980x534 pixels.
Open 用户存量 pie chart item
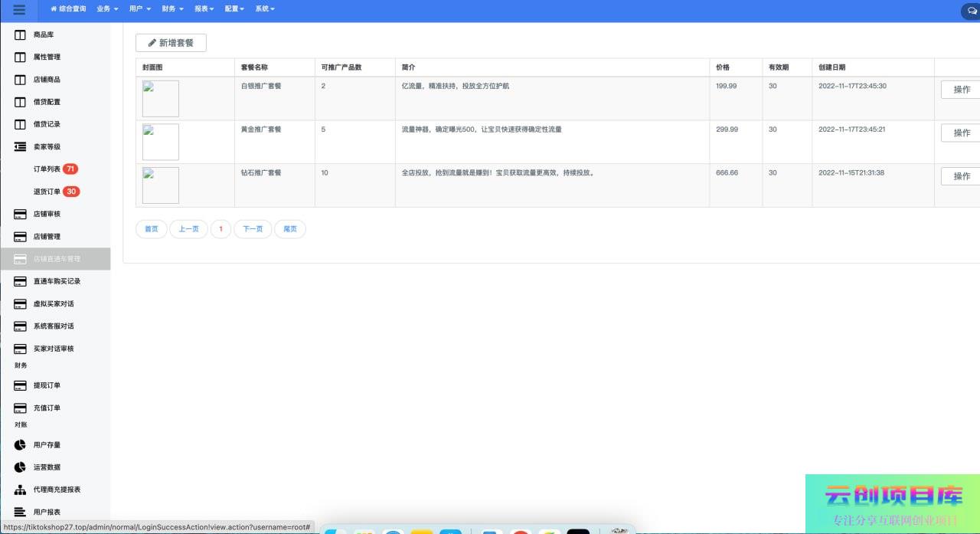point(46,445)
